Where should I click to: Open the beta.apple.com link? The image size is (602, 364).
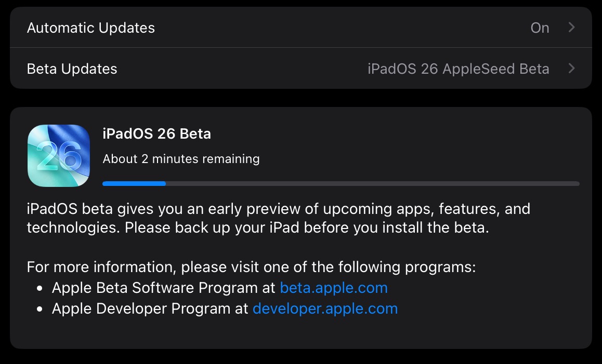[x=334, y=288]
